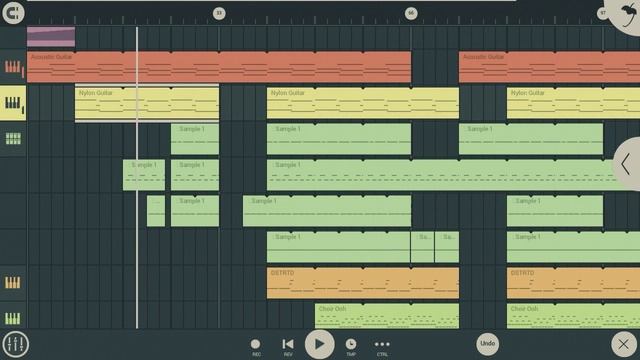Open the tempo TMP settings
Viewport: 640px width, 360px height.
(x=351, y=347)
